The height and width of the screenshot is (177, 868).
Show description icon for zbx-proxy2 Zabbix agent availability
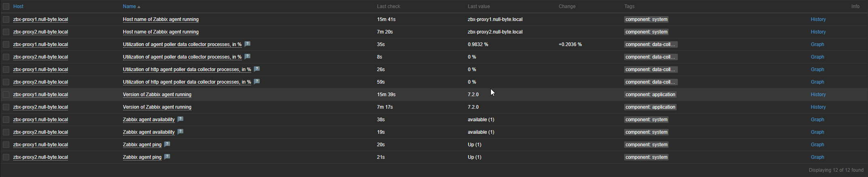[x=180, y=132]
